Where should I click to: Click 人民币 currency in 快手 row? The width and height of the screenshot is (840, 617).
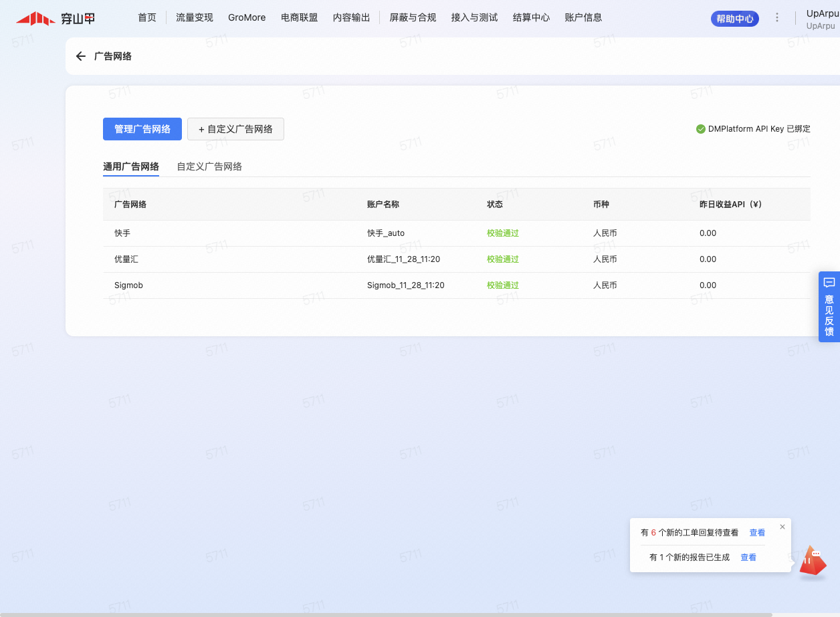click(605, 233)
